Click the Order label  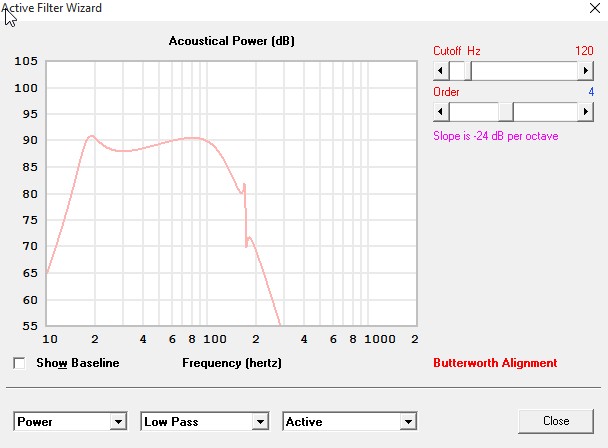pos(446,92)
